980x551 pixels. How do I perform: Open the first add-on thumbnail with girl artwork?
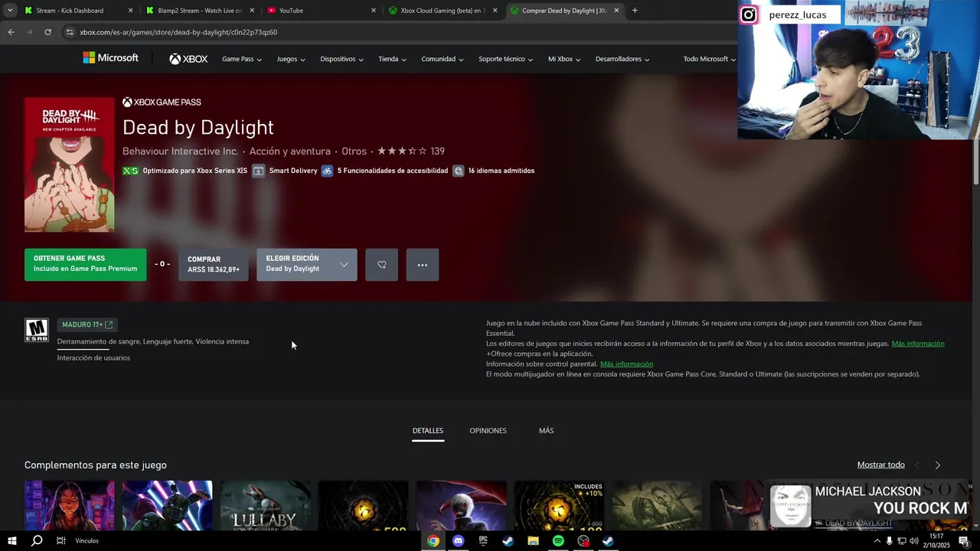click(x=69, y=506)
